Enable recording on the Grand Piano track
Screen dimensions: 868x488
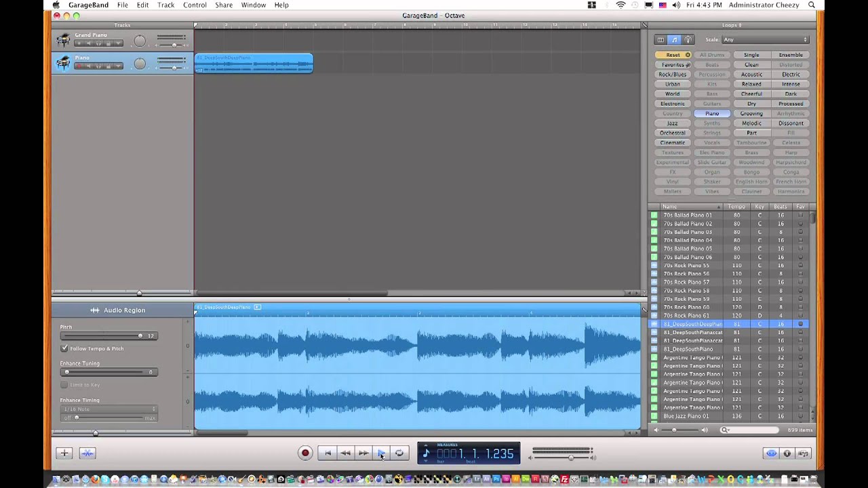coord(79,44)
